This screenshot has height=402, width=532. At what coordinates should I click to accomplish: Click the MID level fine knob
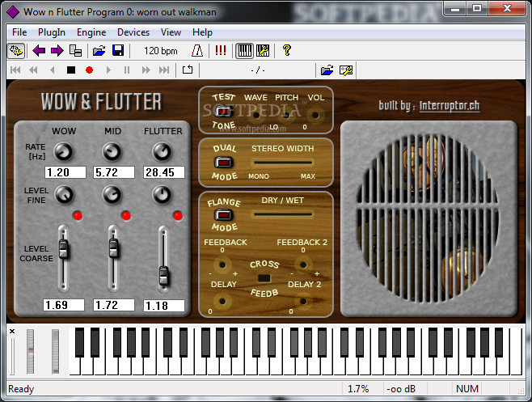tap(112, 195)
